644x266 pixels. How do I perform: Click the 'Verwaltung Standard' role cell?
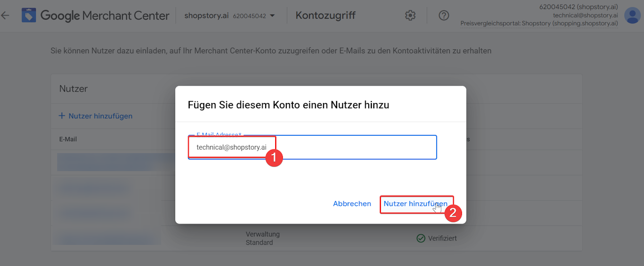coord(263,238)
